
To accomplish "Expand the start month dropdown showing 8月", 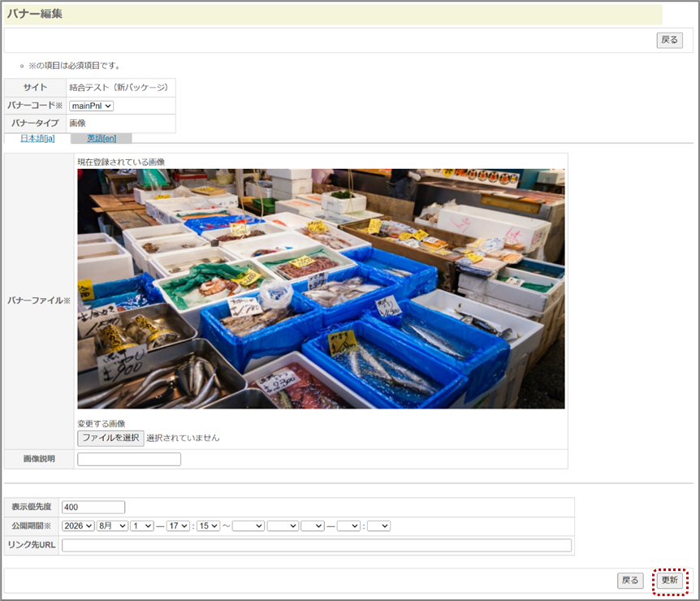I will pyautogui.click(x=113, y=526).
